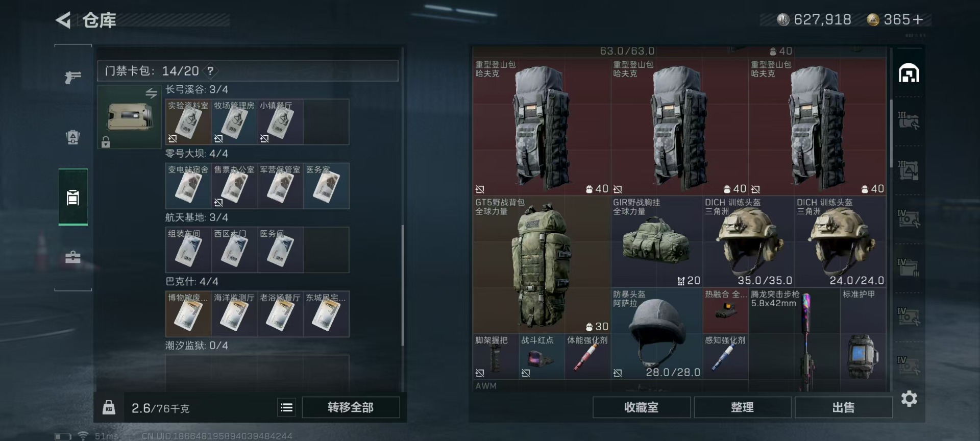Click the question mark next to 门禁卡包
Viewport: 980px width, 441px height.
coord(210,71)
